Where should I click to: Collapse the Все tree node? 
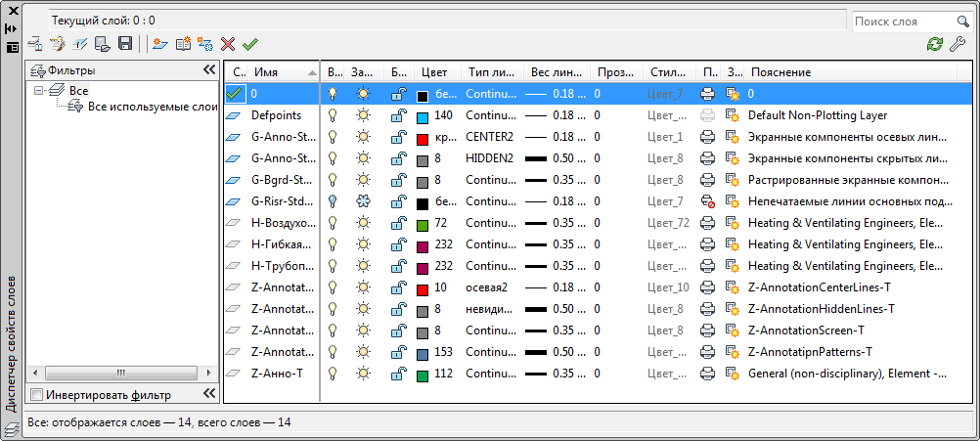point(39,90)
